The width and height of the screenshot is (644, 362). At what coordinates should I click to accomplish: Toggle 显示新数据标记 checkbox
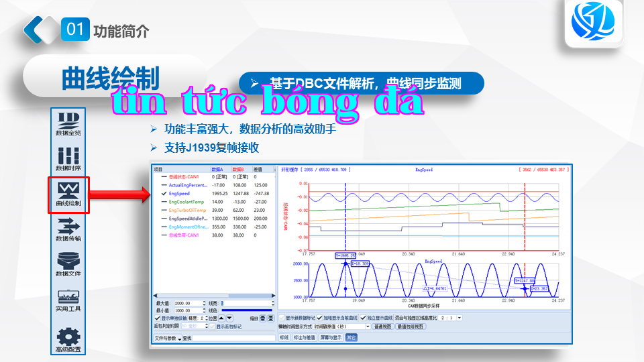[x=282, y=318]
